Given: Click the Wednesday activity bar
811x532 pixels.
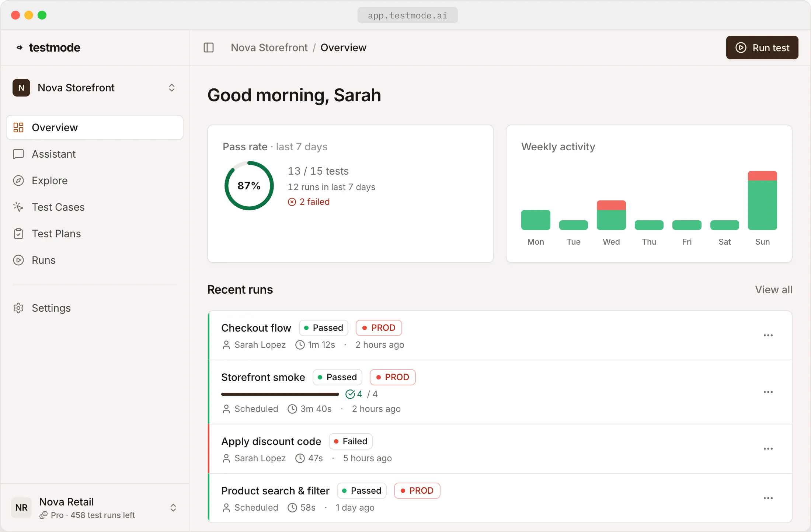Looking at the screenshot, I should tap(611, 215).
